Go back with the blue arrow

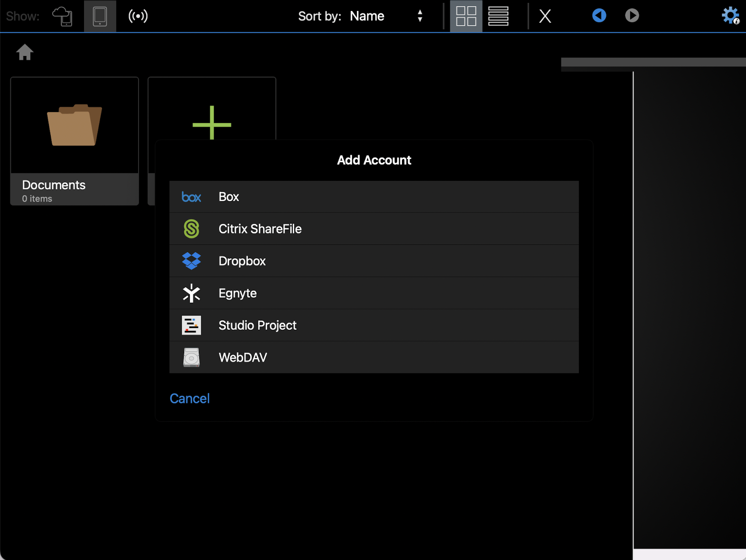(x=599, y=16)
